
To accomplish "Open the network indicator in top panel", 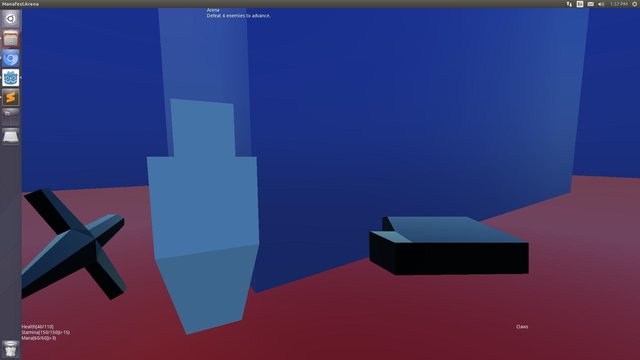I will [x=569, y=4].
